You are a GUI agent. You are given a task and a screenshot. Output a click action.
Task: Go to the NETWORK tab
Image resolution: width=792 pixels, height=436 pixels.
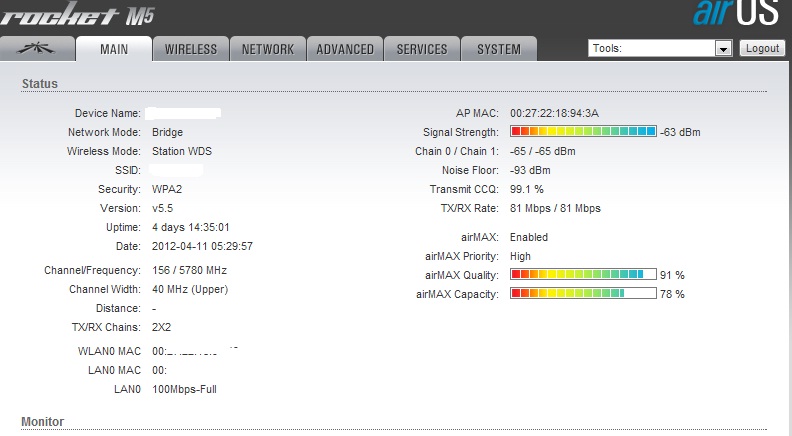(x=268, y=49)
